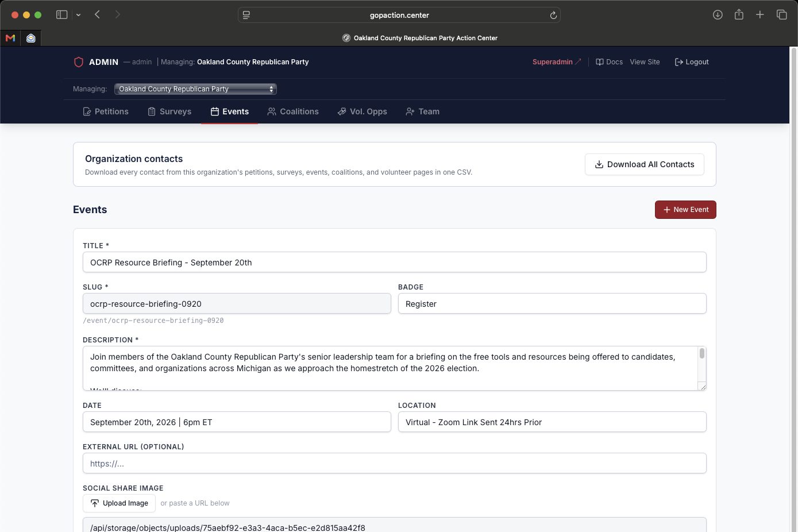Open a new tab with plus icon
The width and height of the screenshot is (798, 532).
coord(760,15)
